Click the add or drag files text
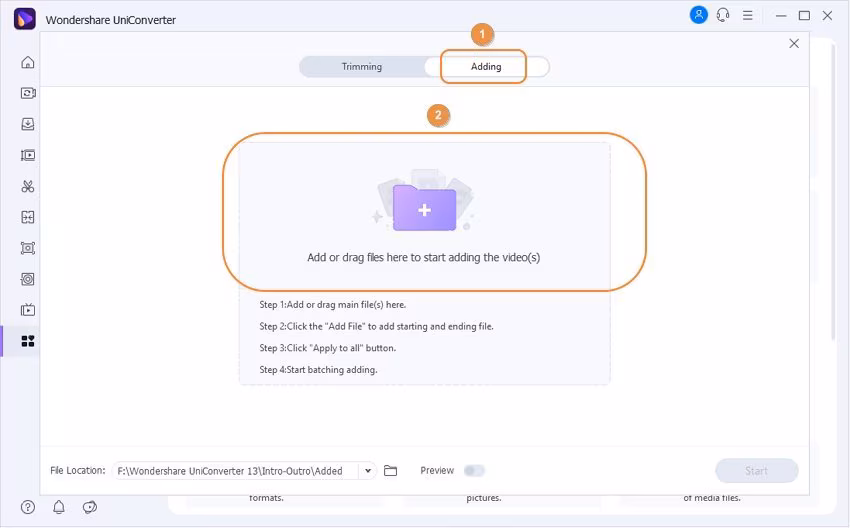The image size is (850, 528). tap(424, 257)
